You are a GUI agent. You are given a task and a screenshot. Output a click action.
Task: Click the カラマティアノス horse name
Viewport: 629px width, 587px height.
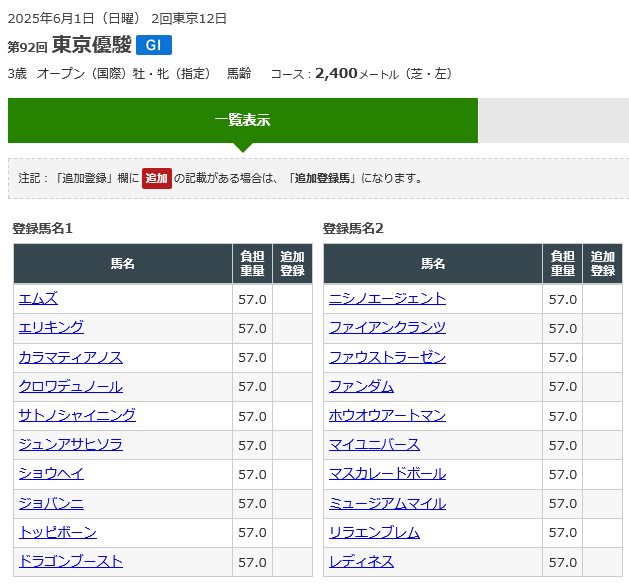click(x=70, y=357)
